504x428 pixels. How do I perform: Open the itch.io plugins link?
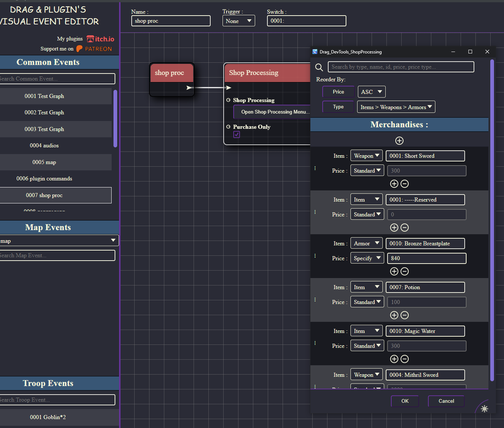(x=100, y=39)
